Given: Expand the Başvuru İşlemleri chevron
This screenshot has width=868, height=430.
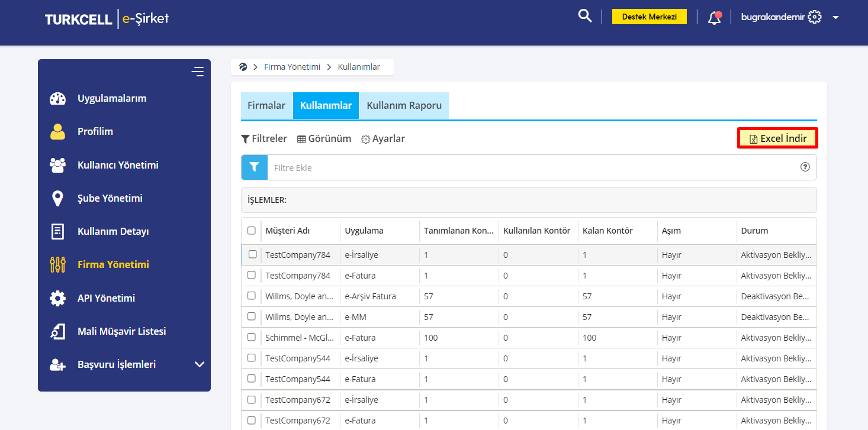Looking at the screenshot, I should click(x=200, y=364).
